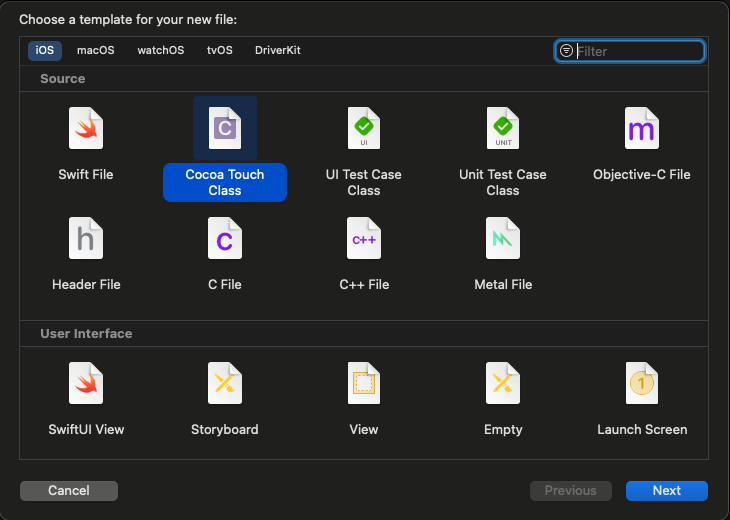Click the "Cocoa Touch Class" label
Viewport: 730px width, 520px height.
pos(225,182)
